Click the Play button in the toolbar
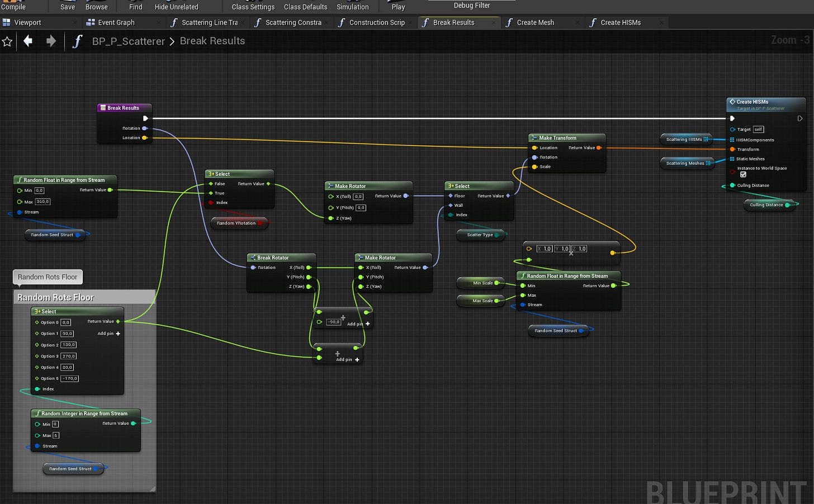This screenshot has height=504, width=814. pos(399,7)
